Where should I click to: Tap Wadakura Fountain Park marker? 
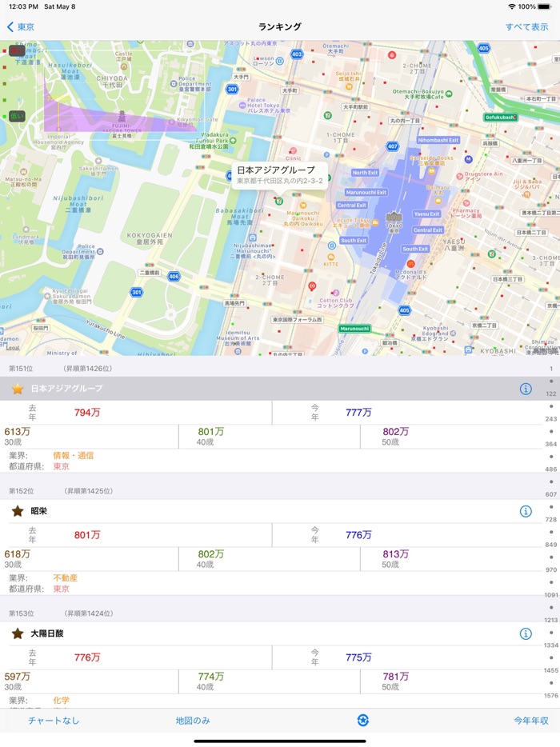(x=233, y=141)
